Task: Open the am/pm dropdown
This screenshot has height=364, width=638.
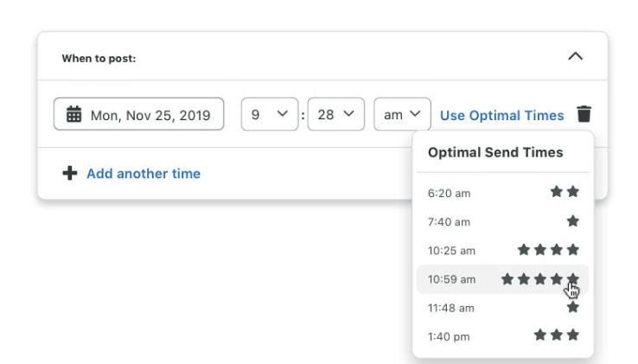Action: pos(402,114)
